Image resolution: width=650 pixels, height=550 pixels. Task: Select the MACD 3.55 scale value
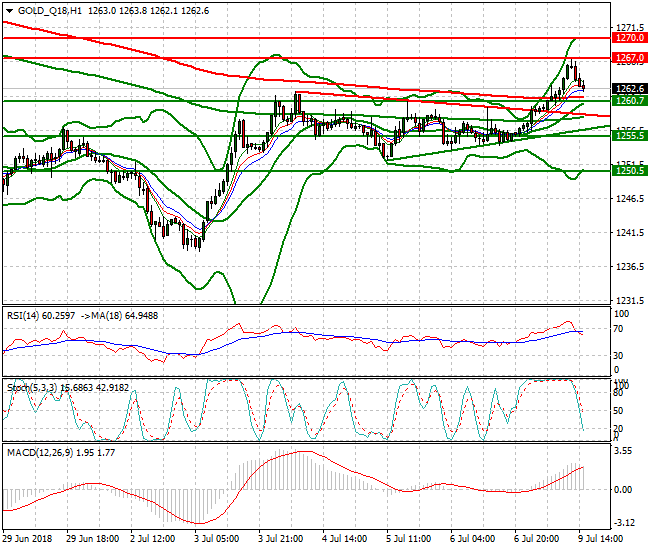(623, 451)
